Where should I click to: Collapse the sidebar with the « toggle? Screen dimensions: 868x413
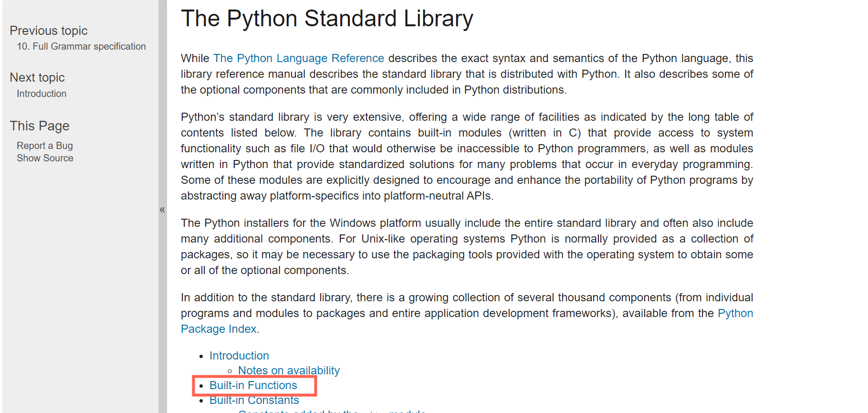pyautogui.click(x=162, y=210)
